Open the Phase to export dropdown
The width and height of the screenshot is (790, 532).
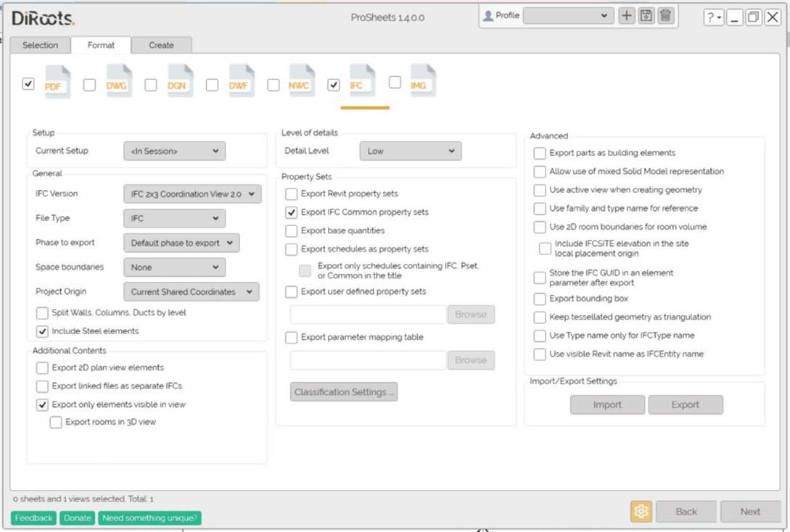click(181, 243)
